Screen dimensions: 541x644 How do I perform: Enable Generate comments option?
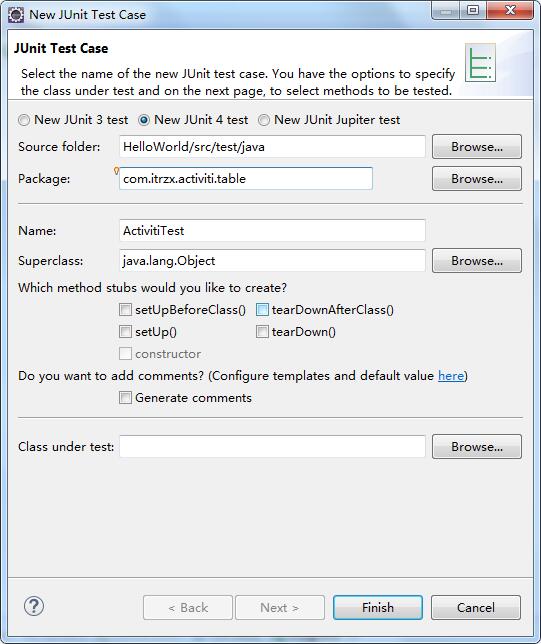[125, 398]
